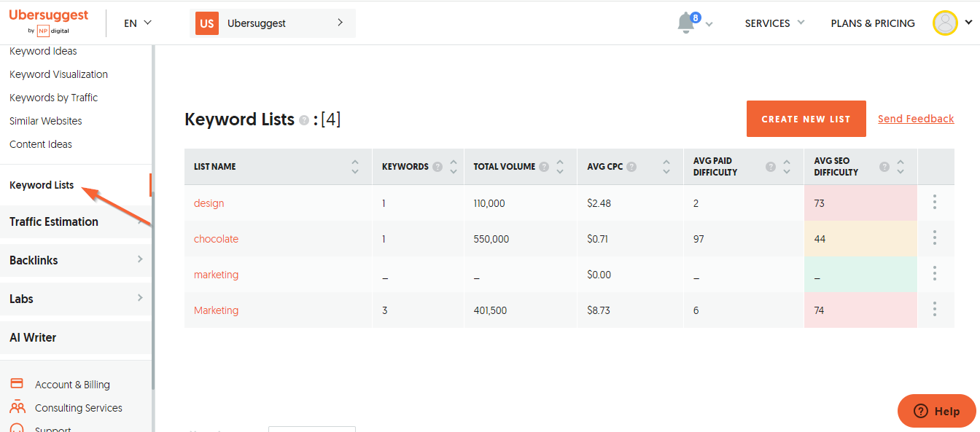Open three-dot menu for Marketing list with 3 keywords
This screenshot has width=980, height=432.
[935, 310]
